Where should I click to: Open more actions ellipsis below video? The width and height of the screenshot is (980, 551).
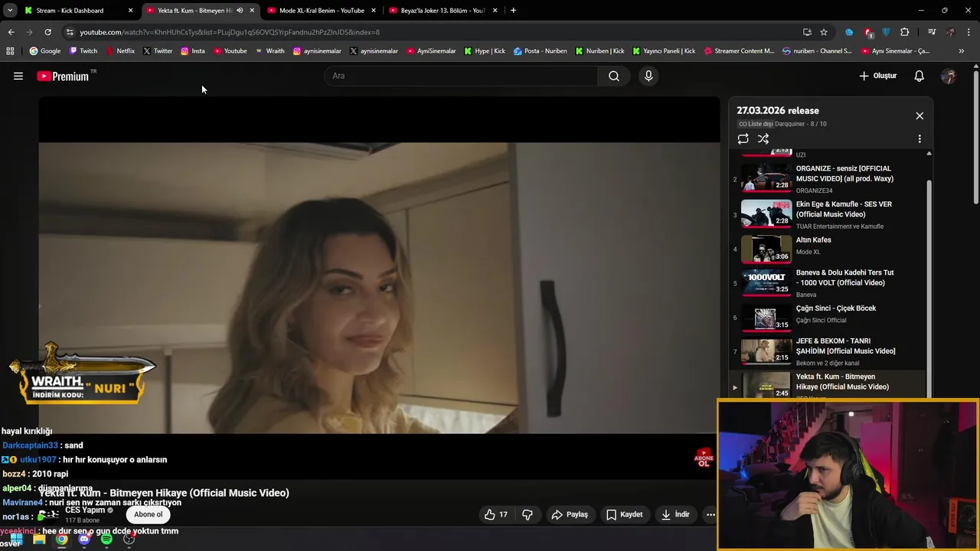click(710, 514)
